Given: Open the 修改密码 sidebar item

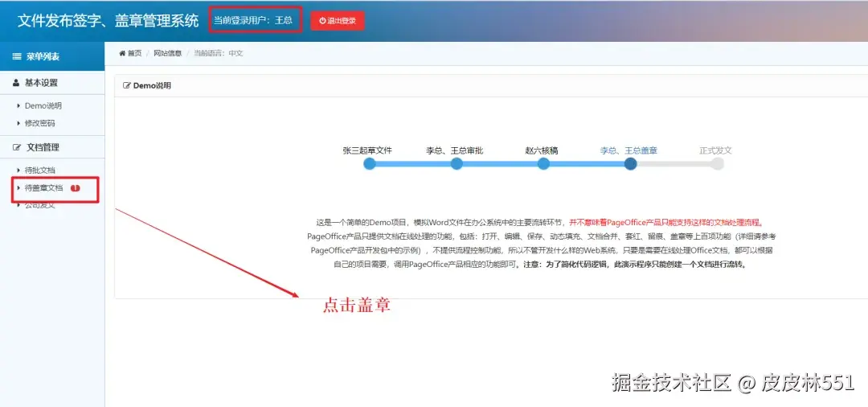Looking at the screenshot, I should 40,123.
